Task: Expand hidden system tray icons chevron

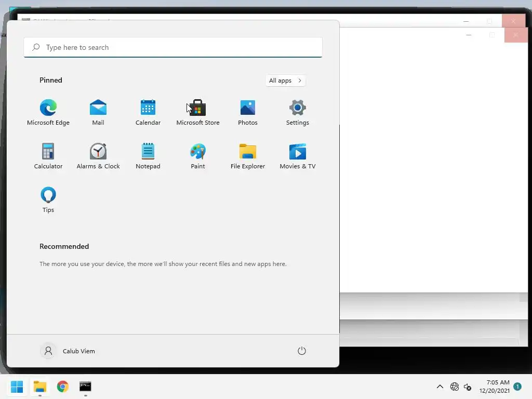Action: [440, 387]
